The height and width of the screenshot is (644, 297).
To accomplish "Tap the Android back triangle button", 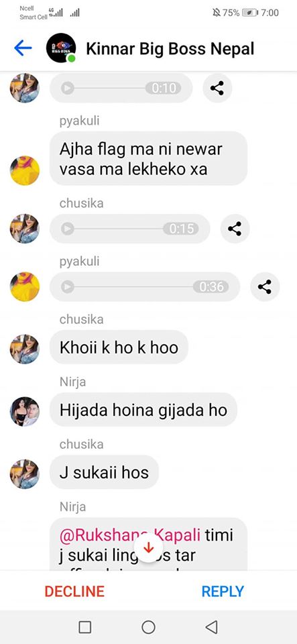I will tap(212, 627).
